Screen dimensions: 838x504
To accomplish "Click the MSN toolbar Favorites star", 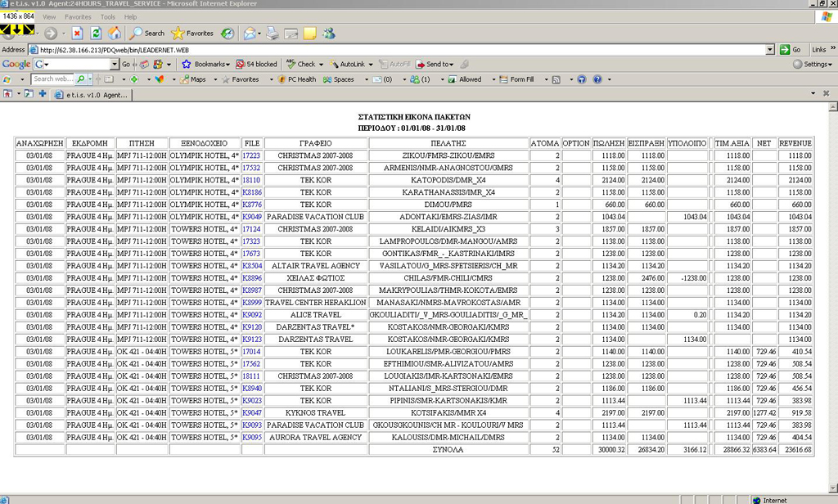I will [x=241, y=79].
